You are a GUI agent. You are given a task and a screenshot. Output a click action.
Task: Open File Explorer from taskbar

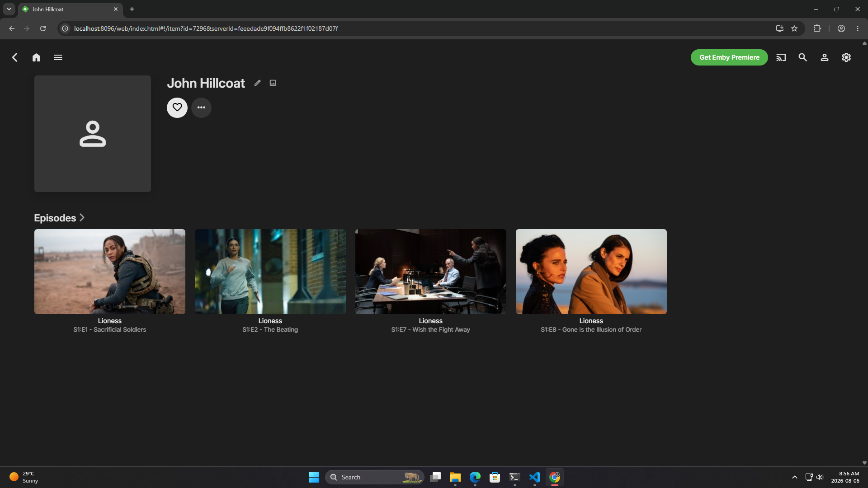(x=455, y=477)
